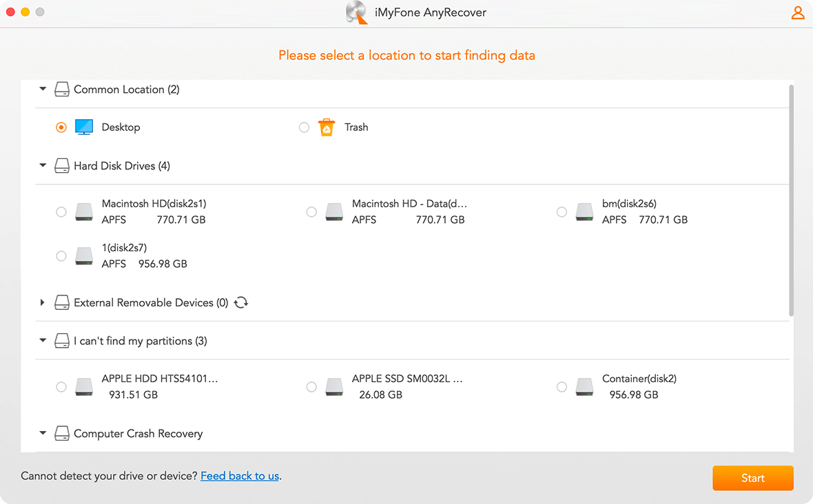Click the APPLE HDD HTS54101 drive icon
This screenshot has width=813, height=504.
[84, 387]
